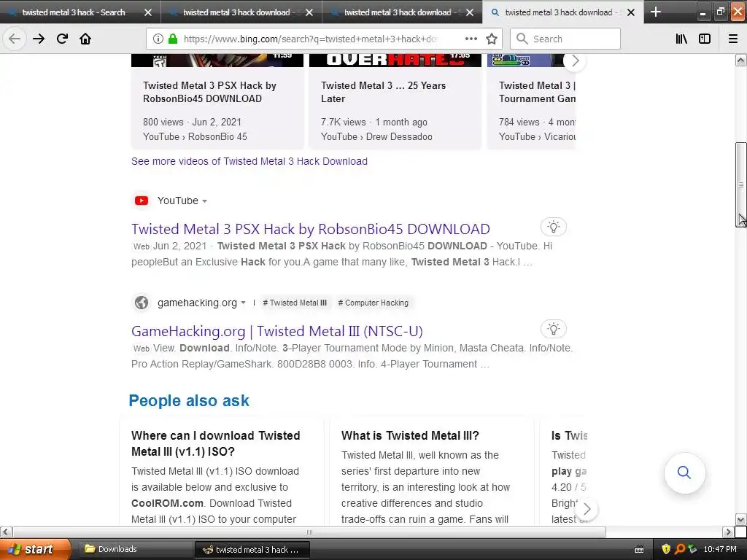The width and height of the screenshot is (747, 560).
Task: Switch to 'twisted metal 3 hack - Search' tab
Action: coord(74,12)
